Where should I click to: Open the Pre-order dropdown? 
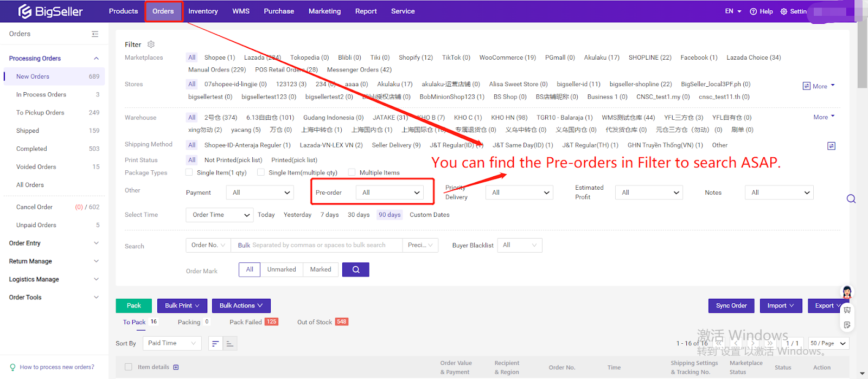pyautogui.click(x=390, y=192)
